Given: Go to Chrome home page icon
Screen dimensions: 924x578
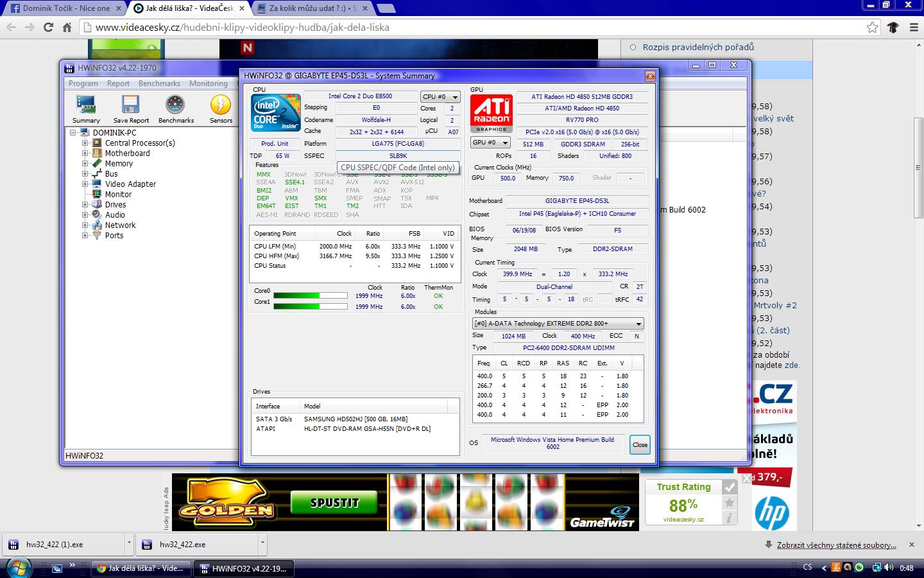Looking at the screenshot, I should [67, 27].
